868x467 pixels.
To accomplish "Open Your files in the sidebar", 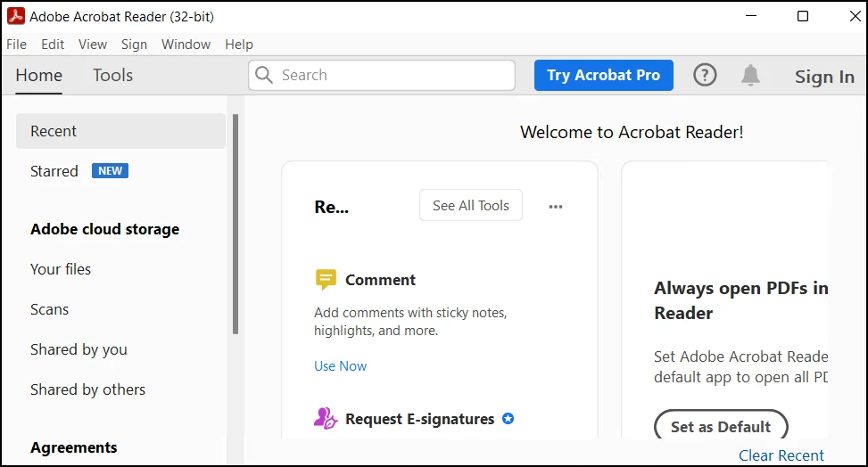I will [x=61, y=269].
